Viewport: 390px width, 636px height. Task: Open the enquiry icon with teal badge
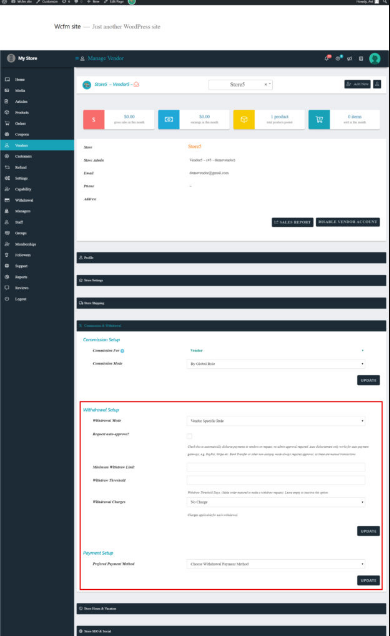coord(339,58)
